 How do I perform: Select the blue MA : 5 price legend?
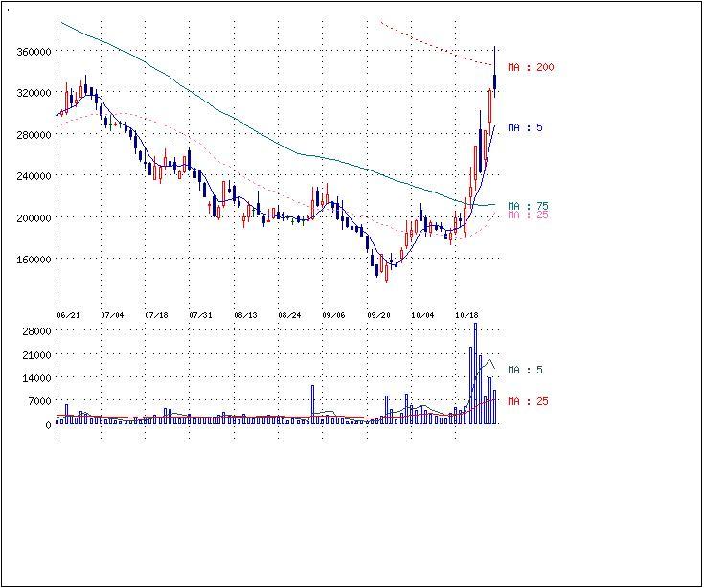(x=525, y=127)
